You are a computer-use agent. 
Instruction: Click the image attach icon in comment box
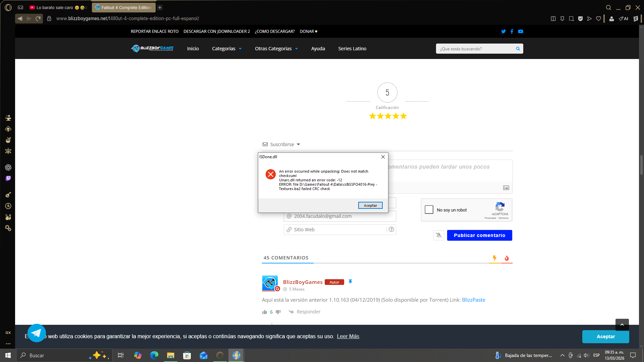[x=506, y=188]
